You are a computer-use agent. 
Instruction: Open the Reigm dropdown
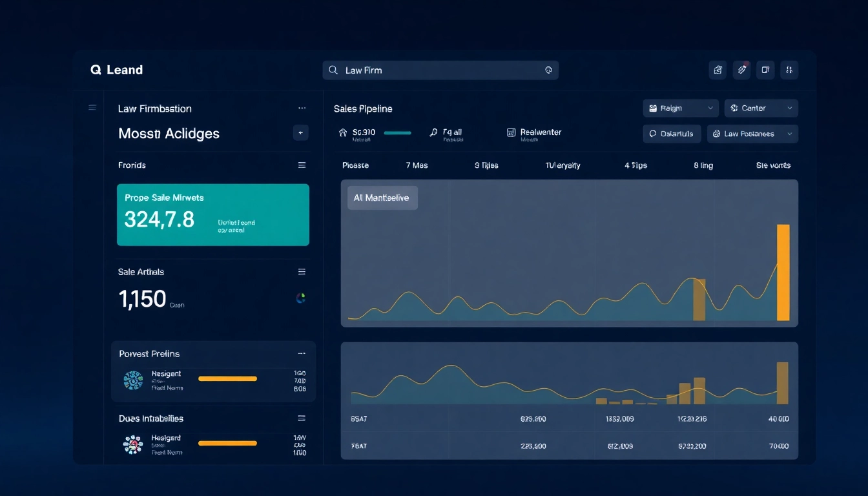click(x=680, y=108)
